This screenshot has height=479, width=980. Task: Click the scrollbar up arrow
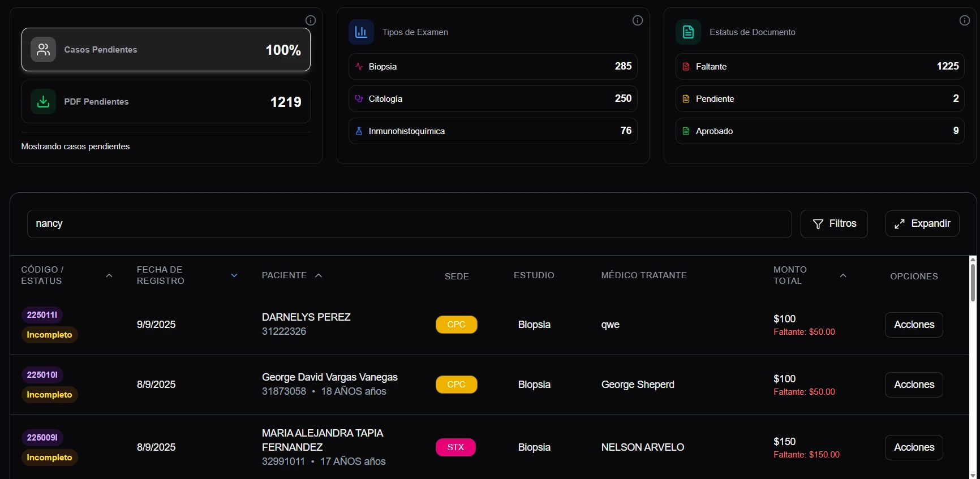click(x=973, y=259)
